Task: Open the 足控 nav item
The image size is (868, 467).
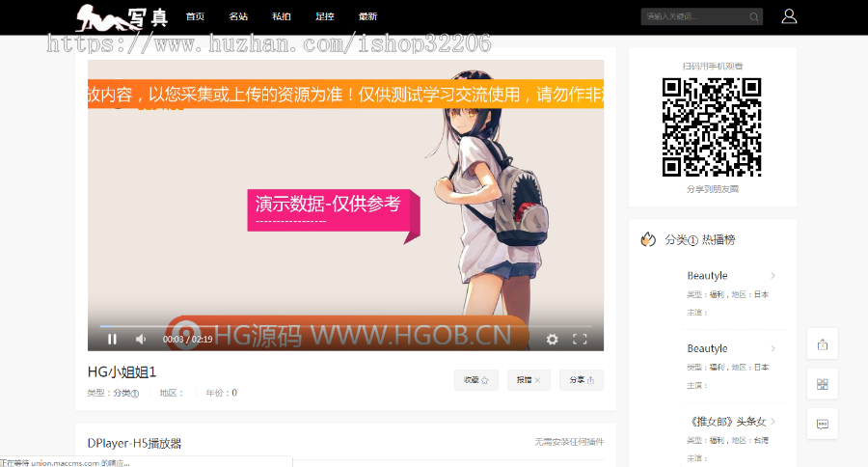Action: tap(324, 16)
